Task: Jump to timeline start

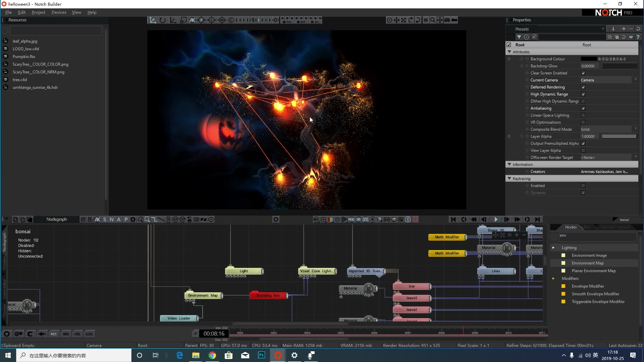Action: [x=453, y=220]
